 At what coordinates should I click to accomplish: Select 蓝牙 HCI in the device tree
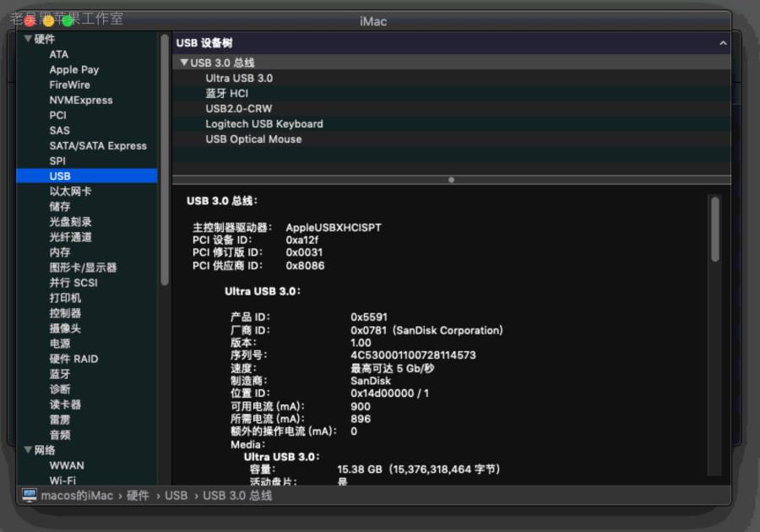click(x=226, y=93)
